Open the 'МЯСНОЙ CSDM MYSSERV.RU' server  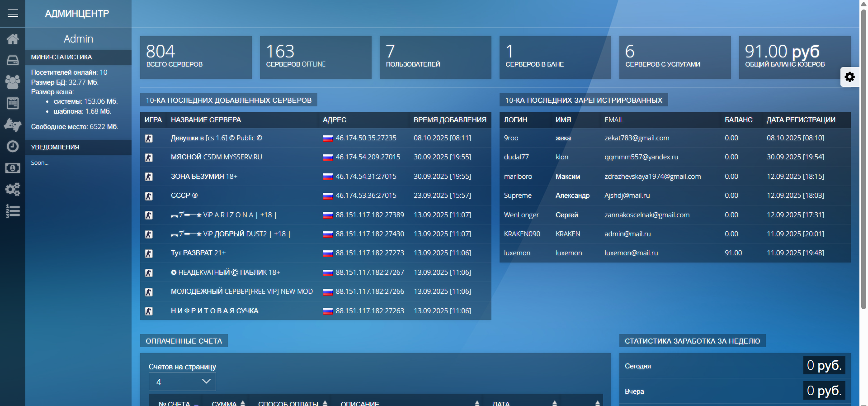[x=216, y=157]
